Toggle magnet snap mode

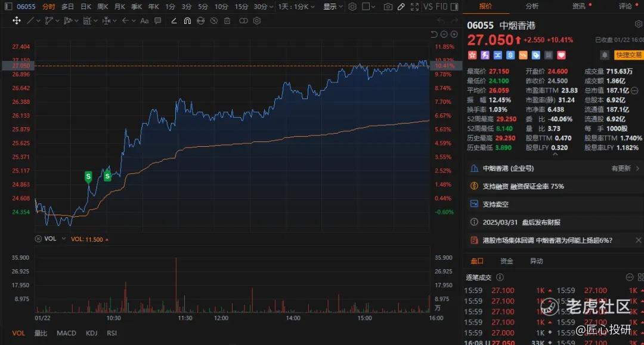point(187,20)
